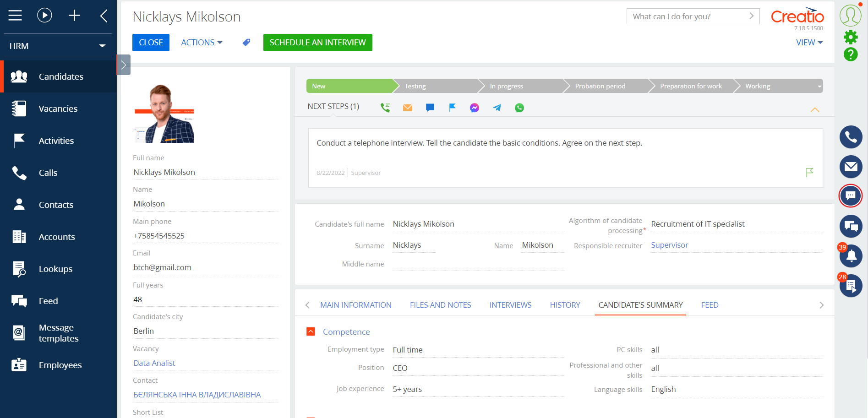The width and height of the screenshot is (868, 418).
Task: Open the Vacancies section in the sidebar
Action: point(58,109)
